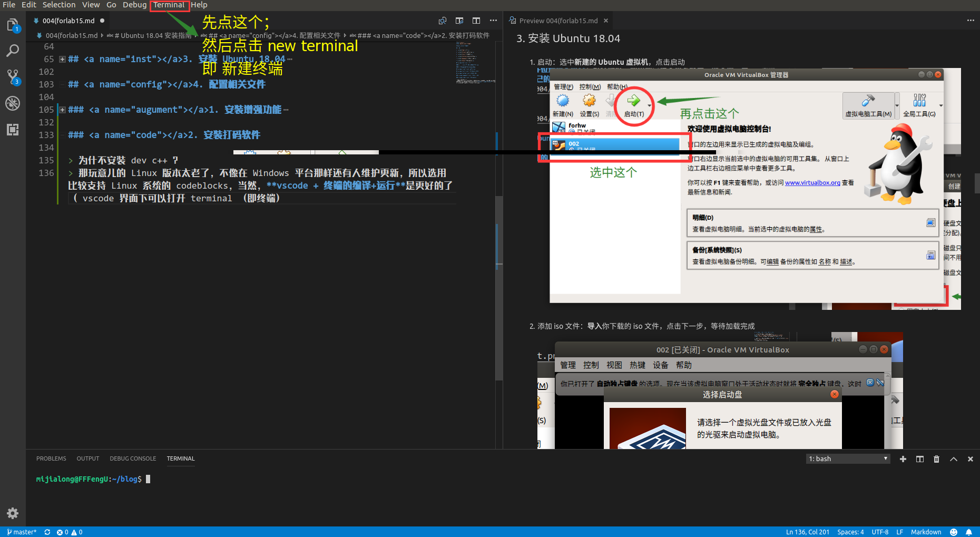
Task: Expand folded section at line 65
Action: tap(62, 59)
